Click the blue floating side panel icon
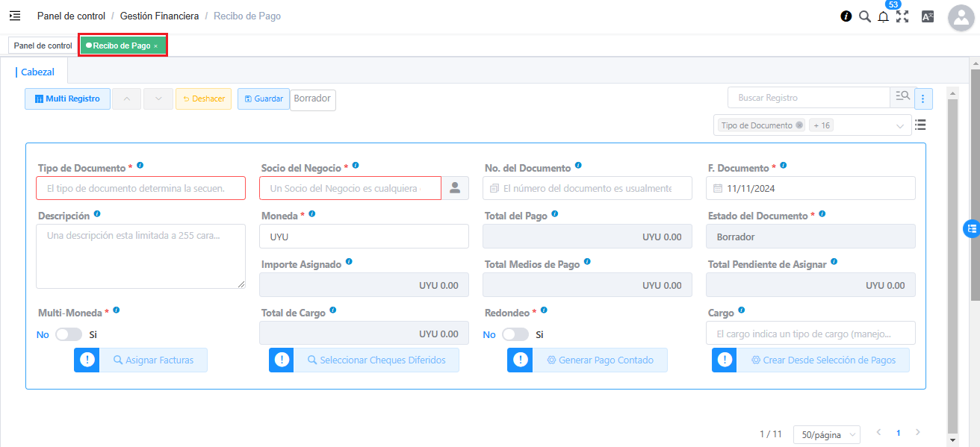 [x=971, y=229]
